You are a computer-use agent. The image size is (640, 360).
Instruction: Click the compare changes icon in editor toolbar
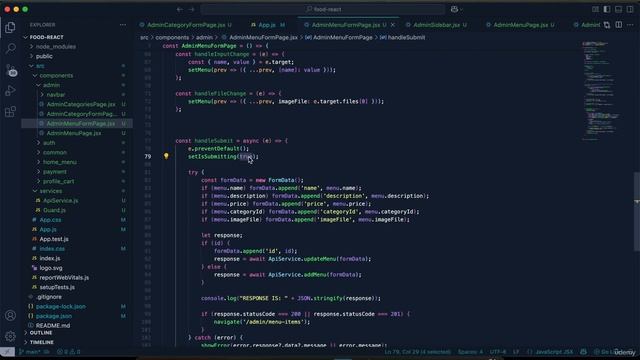click(x=607, y=25)
